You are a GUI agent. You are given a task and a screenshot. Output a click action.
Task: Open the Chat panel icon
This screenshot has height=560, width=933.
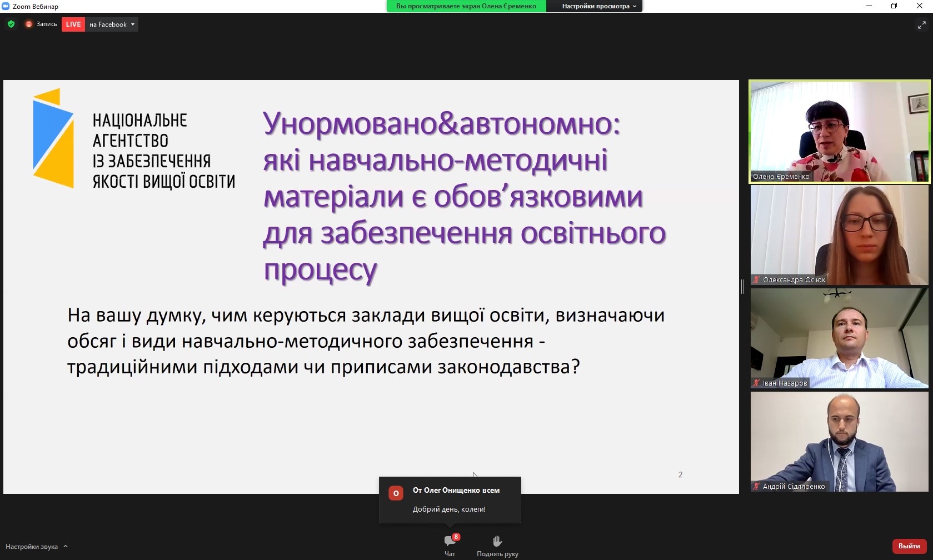point(450,542)
